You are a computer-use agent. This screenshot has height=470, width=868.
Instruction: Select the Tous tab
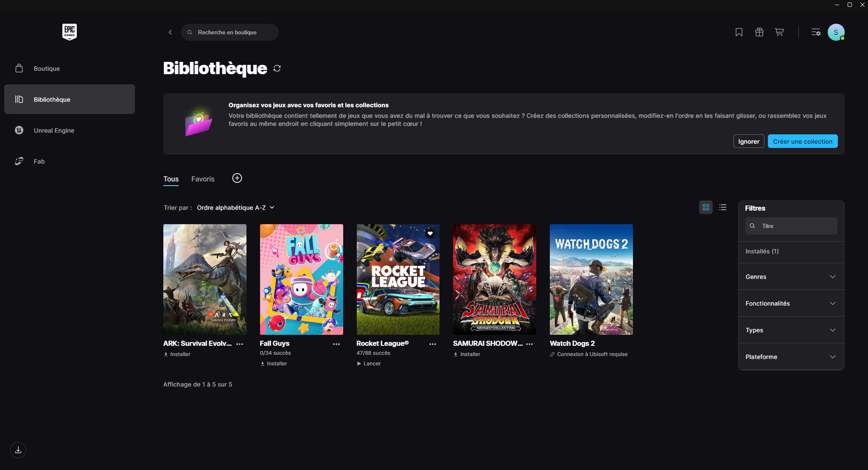coord(171,179)
